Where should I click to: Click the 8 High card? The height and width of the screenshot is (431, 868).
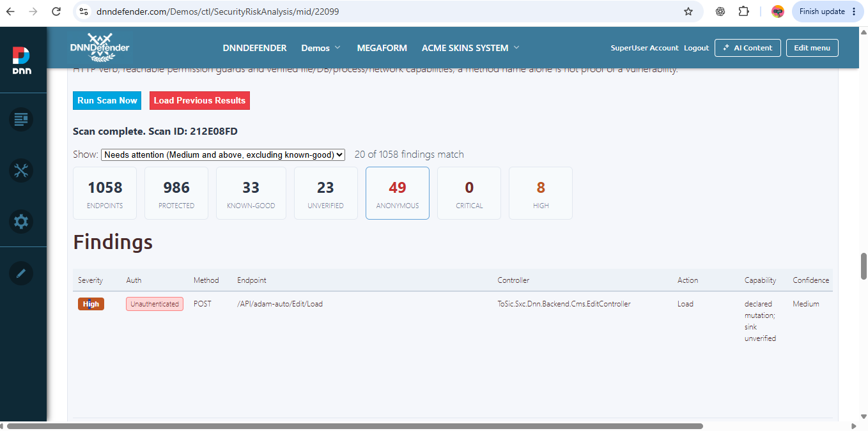click(x=541, y=193)
